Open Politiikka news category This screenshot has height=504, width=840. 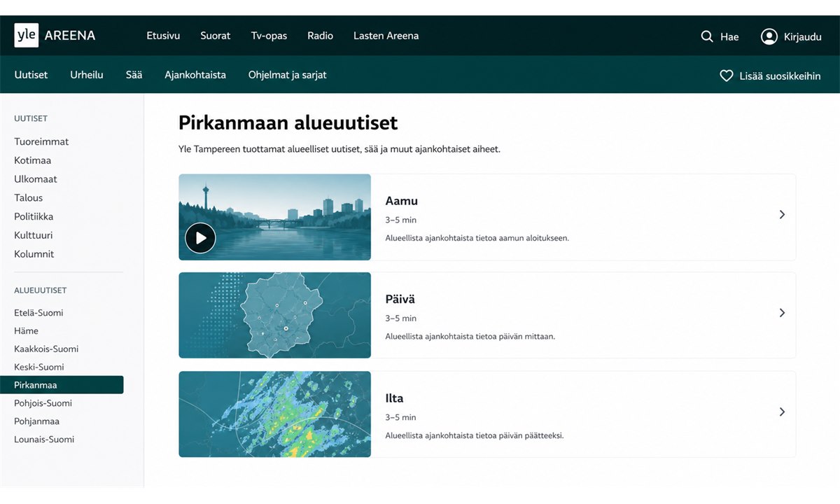(x=34, y=217)
